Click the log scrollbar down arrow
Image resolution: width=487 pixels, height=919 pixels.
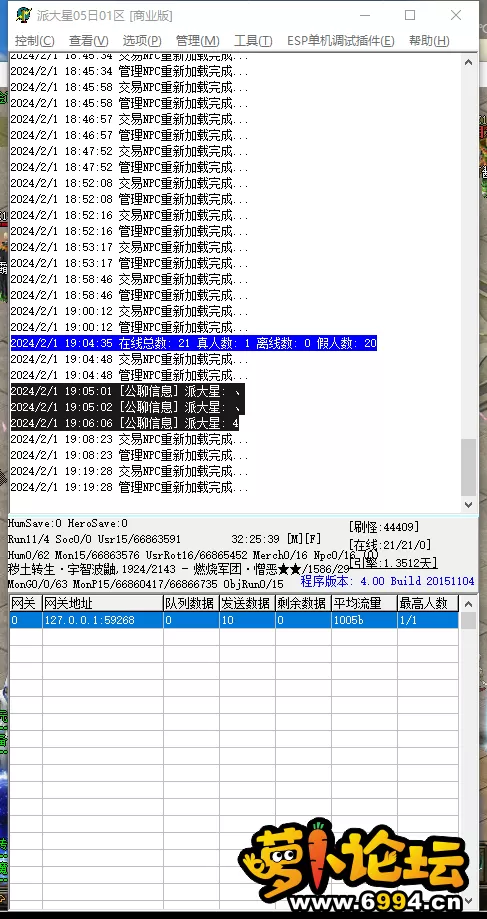tap(468, 504)
